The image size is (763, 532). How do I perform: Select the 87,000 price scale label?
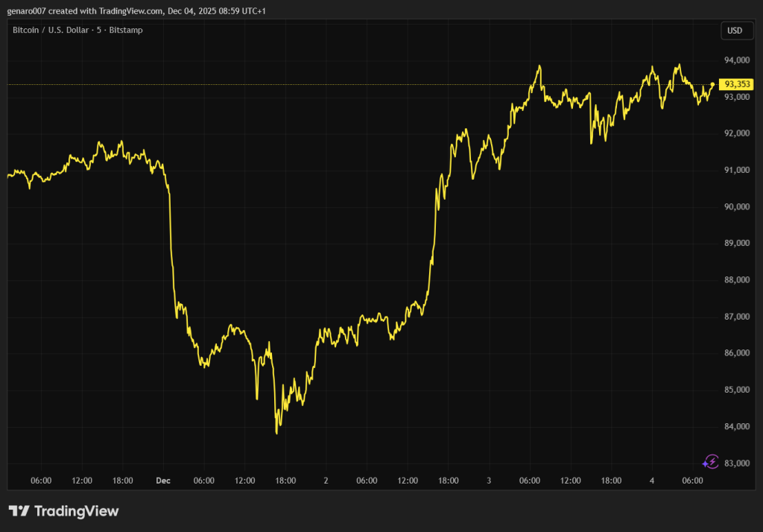tap(736, 317)
